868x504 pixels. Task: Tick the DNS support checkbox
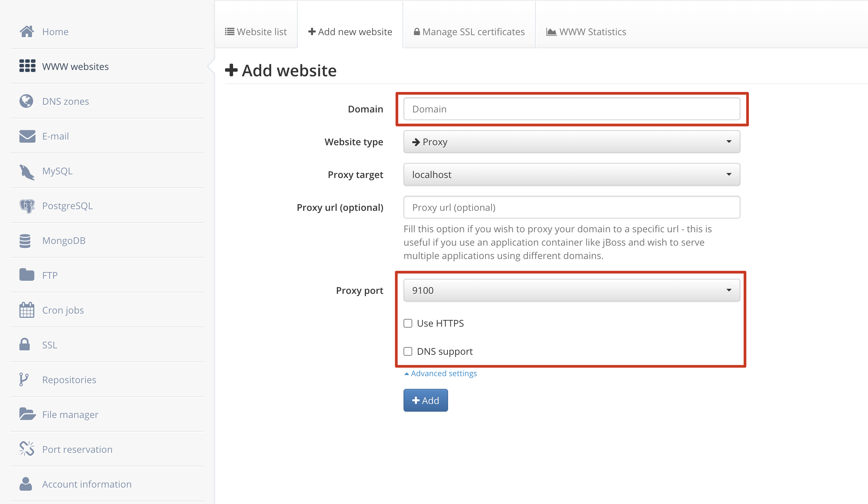pos(408,351)
